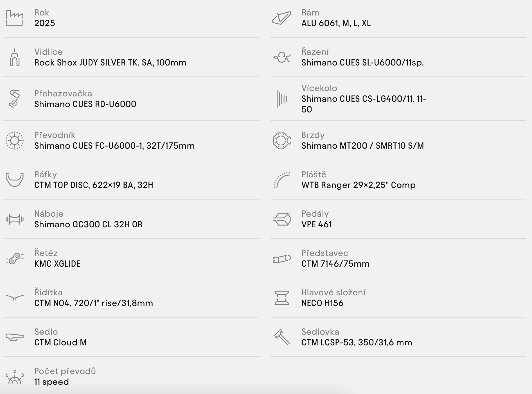Select CTM N04 handlebar spec text
The image size is (532, 394).
coord(94,303)
